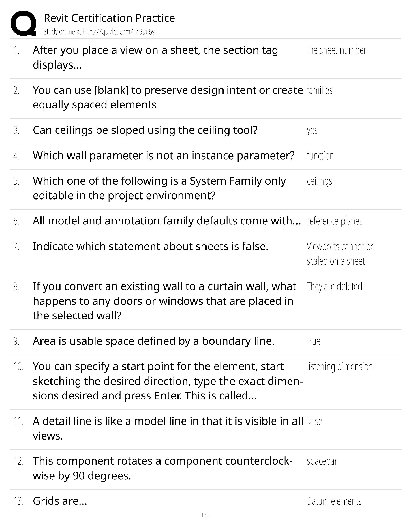Click the answer "the sheet number"
The height and width of the screenshot is (532, 411).
point(336,50)
